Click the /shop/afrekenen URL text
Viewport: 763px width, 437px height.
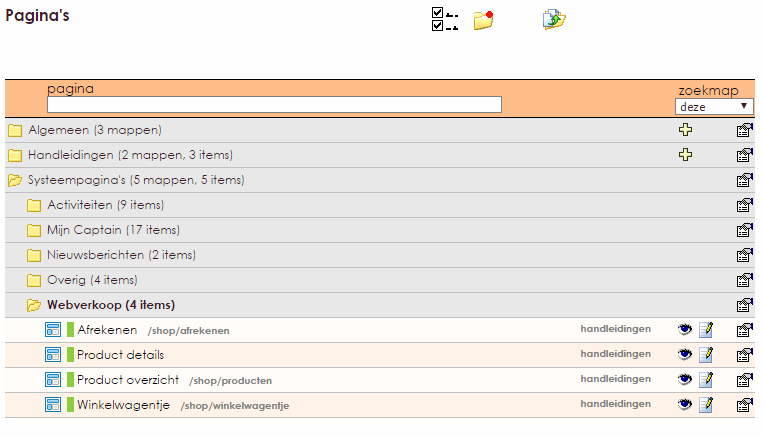[x=188, y=331]
